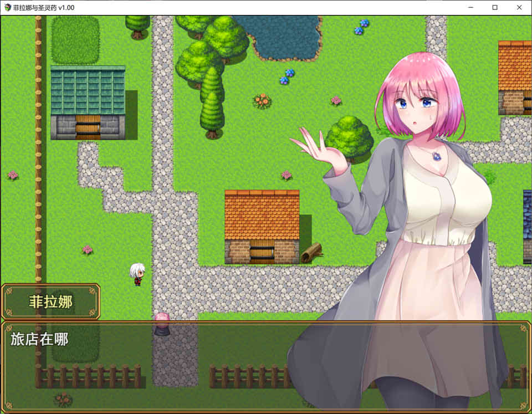Maximize the game window
Viewport: 532px width, 414px height.
click(494, 8)
